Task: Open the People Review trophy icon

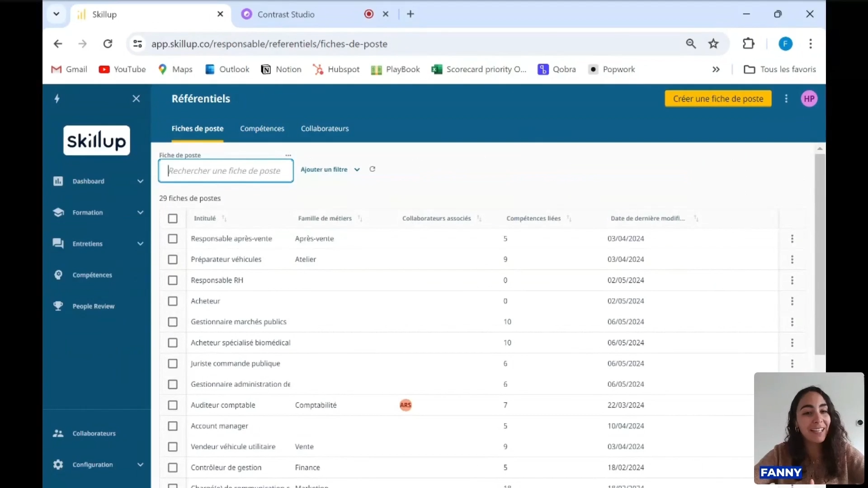Action: coord(58,306)
